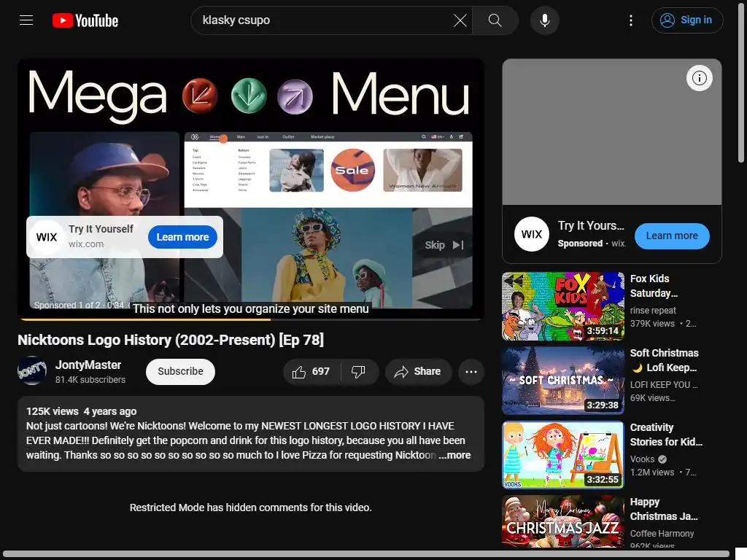Click the Nicktoons Logo History title
Screen dimensions: 747x560
[x=171, y=340]
